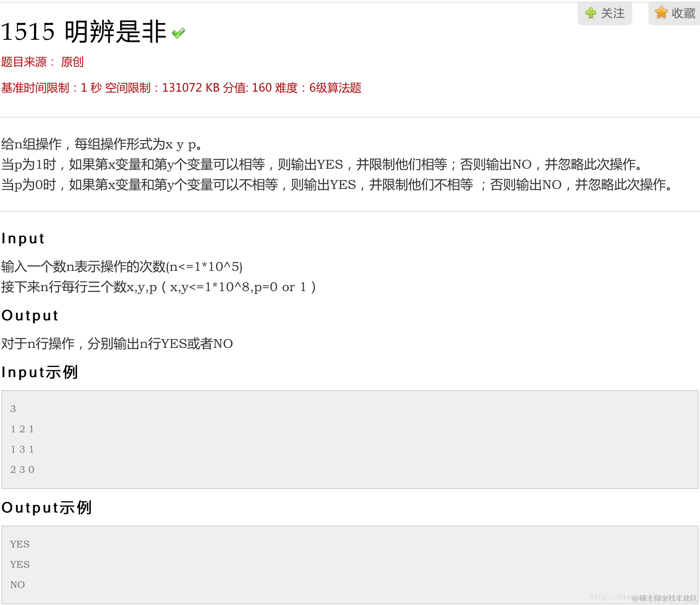Image resolution: width=700 pixels, height=605 pixels.
Task: Click the line starting 接下来n行每行三个数
Action: (x=158, y=287)
